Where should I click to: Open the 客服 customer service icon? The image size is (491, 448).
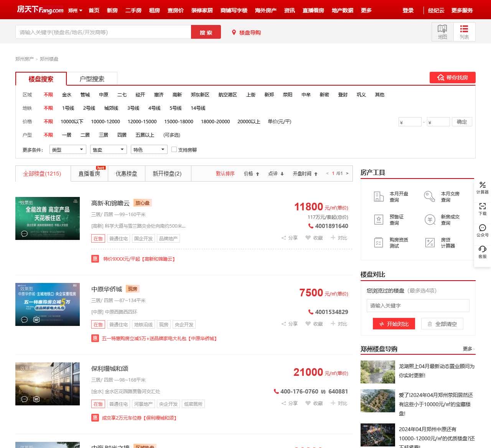coord(483,252)
